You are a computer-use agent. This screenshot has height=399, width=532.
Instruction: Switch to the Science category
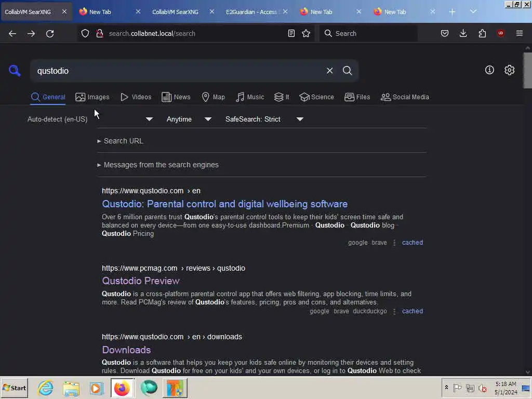click(316, 97)
